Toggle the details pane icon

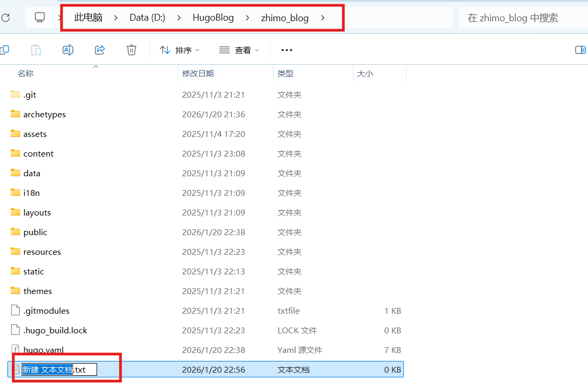tap(581, 50)
